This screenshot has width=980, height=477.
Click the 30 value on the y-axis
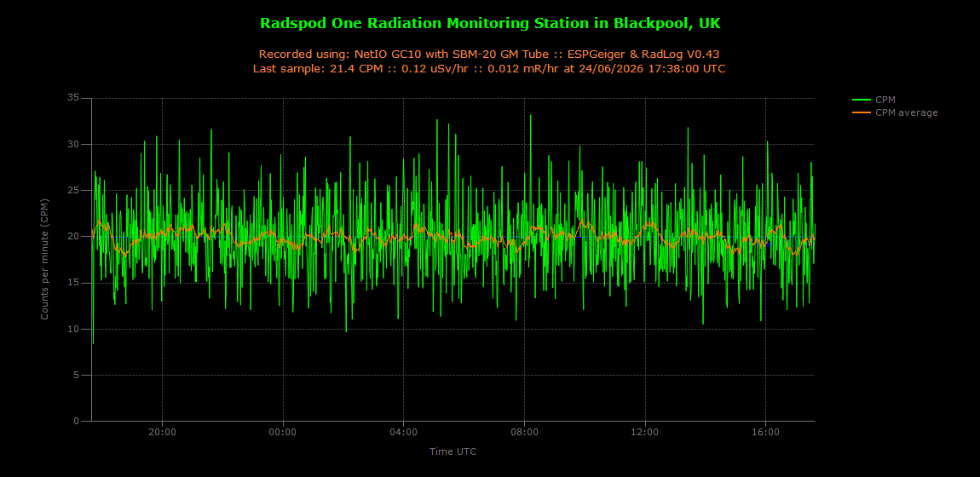tap(74, 144)
